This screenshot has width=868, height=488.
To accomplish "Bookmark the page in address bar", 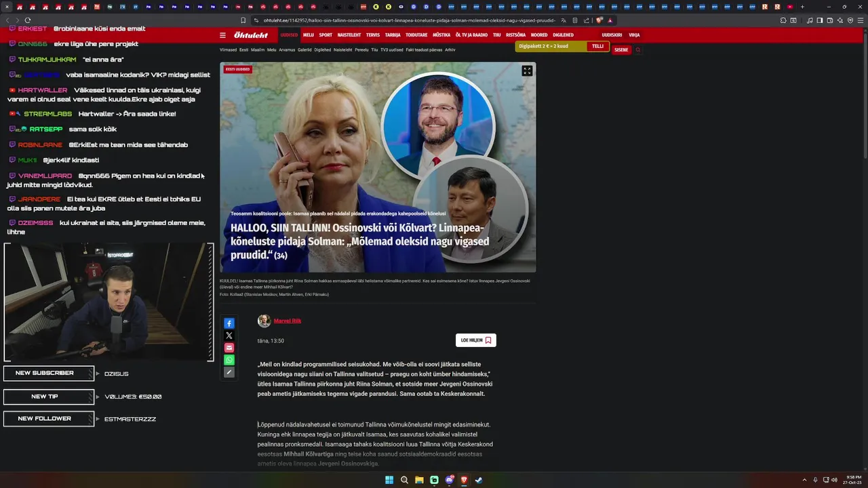I will point(243,20).
